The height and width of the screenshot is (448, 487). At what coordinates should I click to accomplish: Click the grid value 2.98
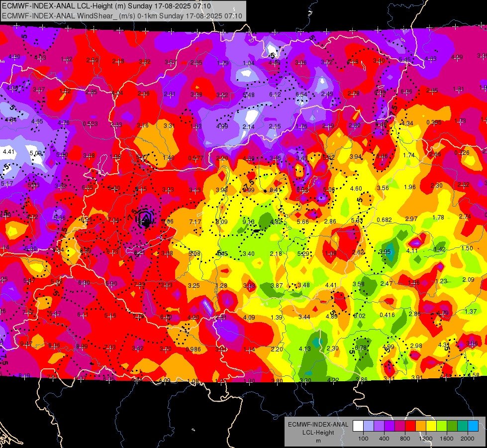pyautogui.click(x=416, y=346)
